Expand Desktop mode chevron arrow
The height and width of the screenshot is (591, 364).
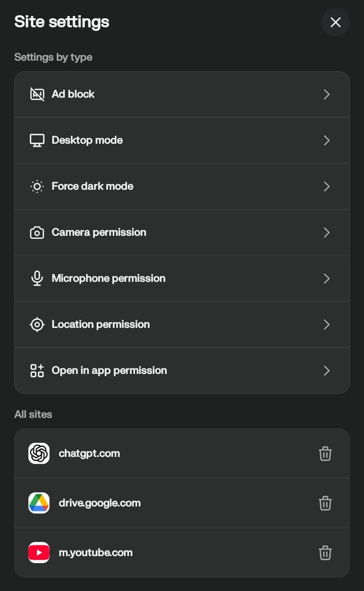[x=327, y=140]
